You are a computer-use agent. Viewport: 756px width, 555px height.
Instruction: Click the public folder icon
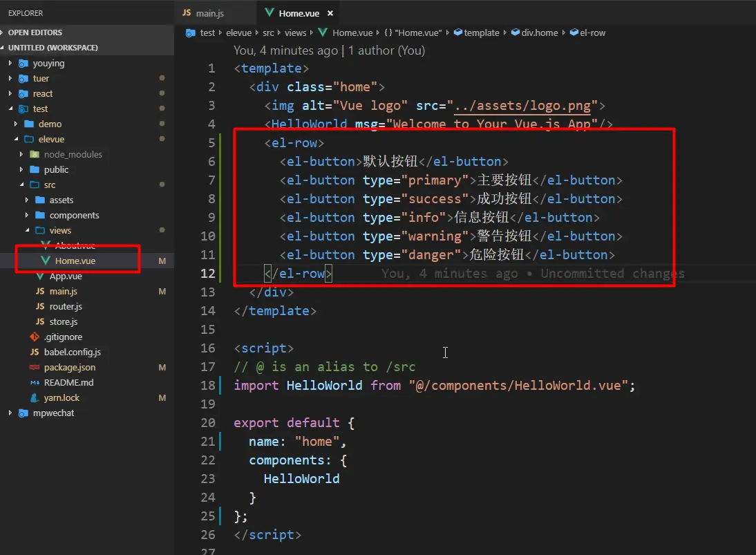tap(35, 169)
